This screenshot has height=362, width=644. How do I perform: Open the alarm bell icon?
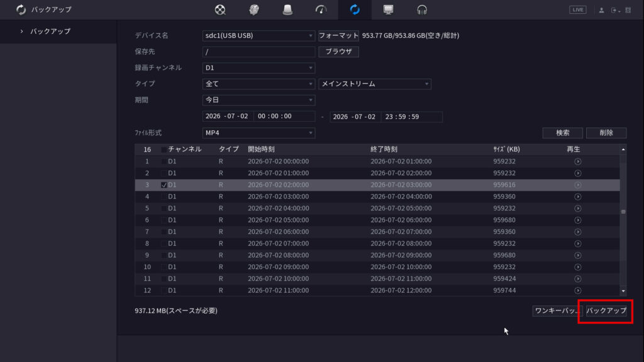coord(287,9)
